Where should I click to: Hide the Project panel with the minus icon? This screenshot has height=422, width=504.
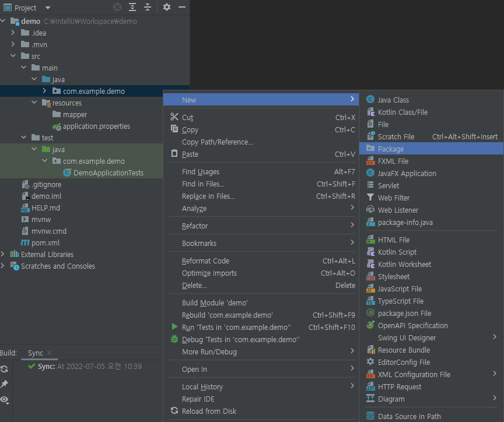tap(182, 7)
